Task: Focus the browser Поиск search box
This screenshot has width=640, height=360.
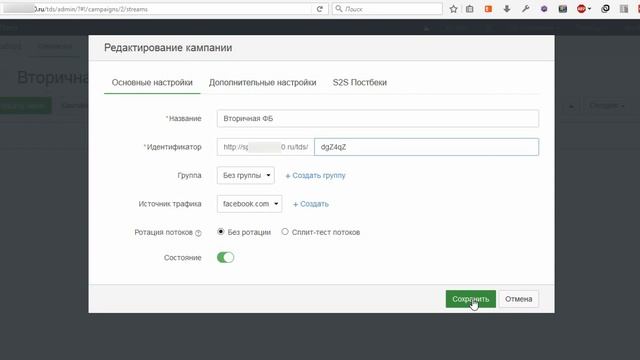Action: click(x=387, y=9)
